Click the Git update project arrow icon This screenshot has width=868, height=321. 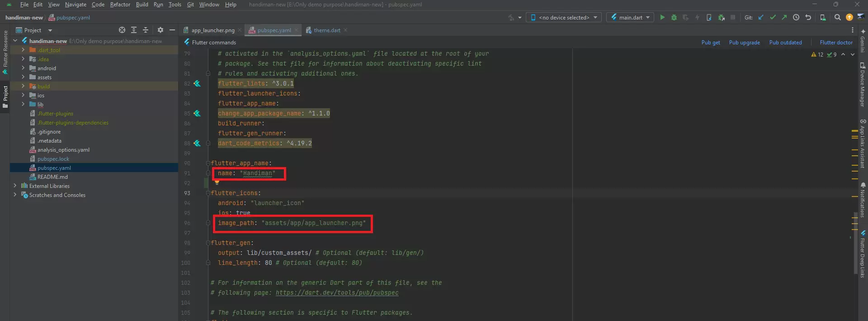coord(761,17)
